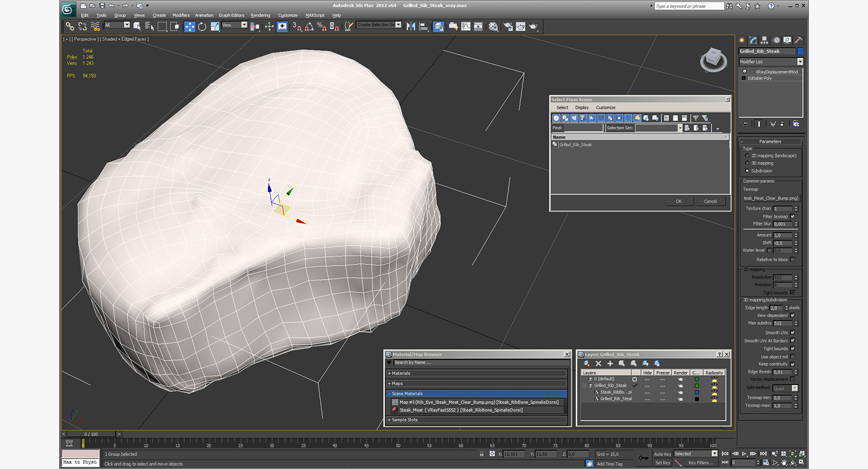Expand the Sample Slots section
Viewport: 868px width, 469px height.
point(405,420)
